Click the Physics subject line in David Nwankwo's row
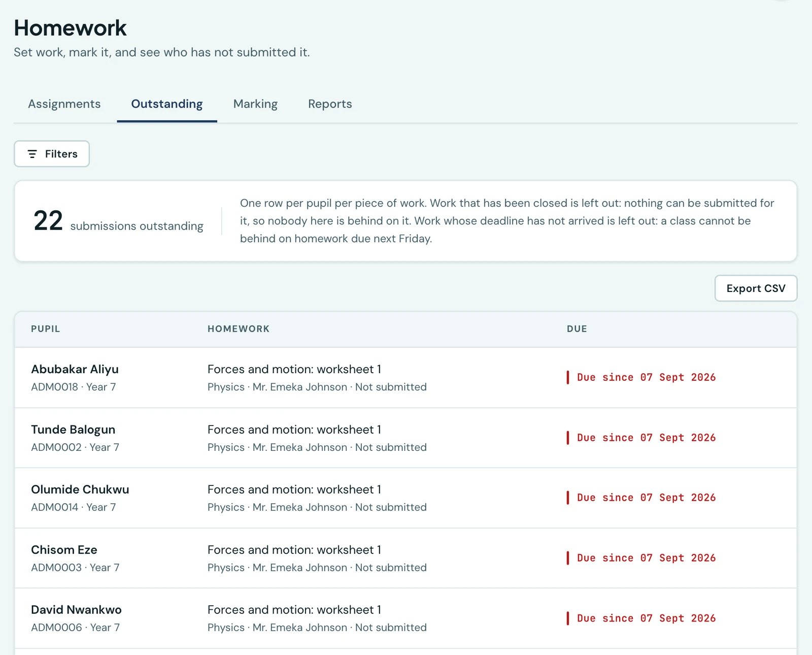Image resolution: width=812 pixels, height=655 pixels. coord(317,628)
